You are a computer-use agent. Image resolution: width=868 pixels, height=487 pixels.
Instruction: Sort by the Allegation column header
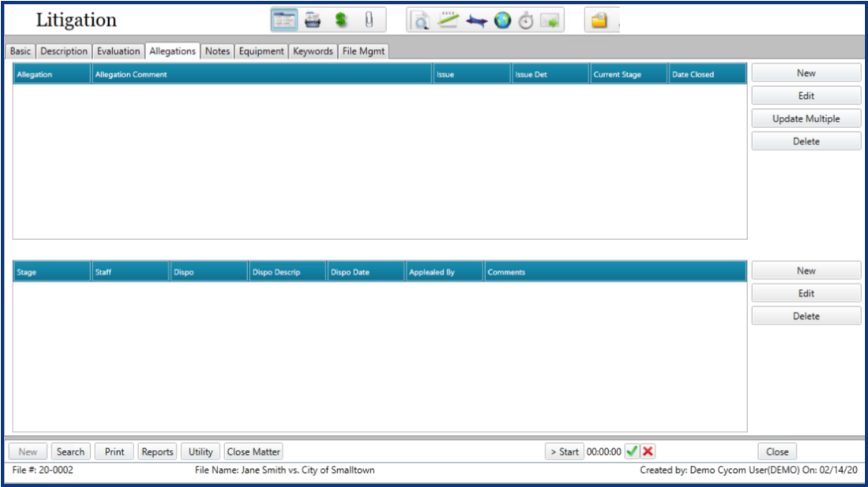(x=51, y=74)
